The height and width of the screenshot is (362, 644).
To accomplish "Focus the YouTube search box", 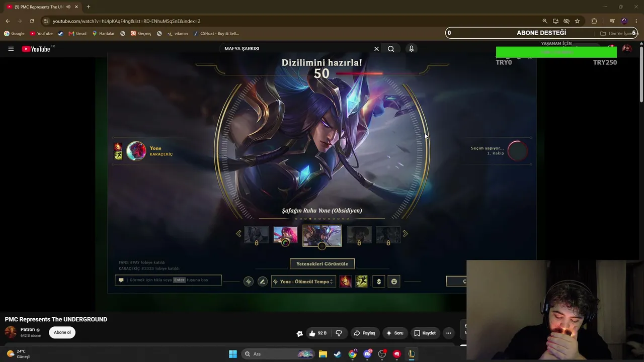I will (297, 49).
